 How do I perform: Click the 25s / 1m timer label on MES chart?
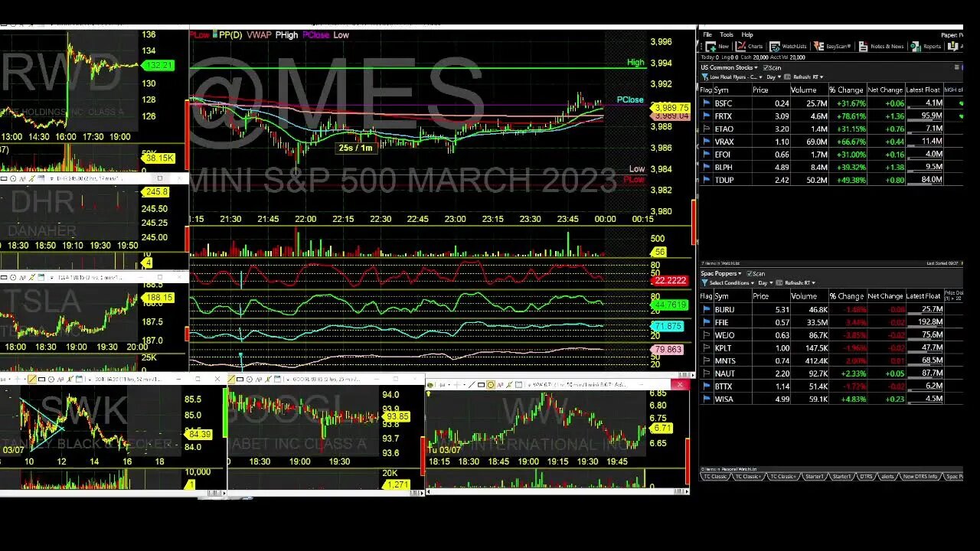[356, 148]
